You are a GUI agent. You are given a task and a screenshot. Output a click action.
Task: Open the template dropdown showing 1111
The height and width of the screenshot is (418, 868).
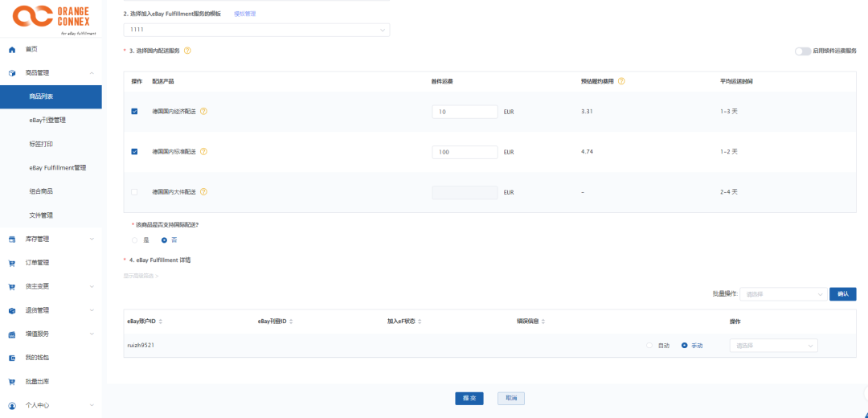[256, 30]
